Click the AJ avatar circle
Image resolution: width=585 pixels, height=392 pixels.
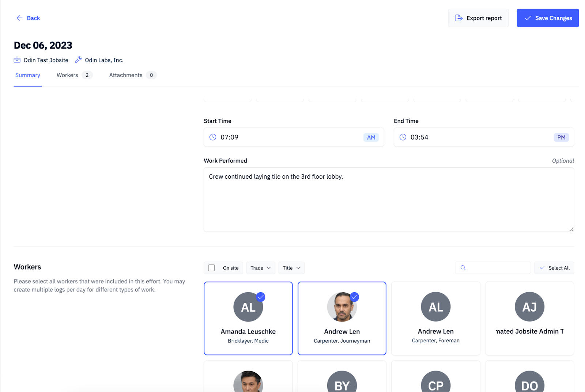(529, 307)
